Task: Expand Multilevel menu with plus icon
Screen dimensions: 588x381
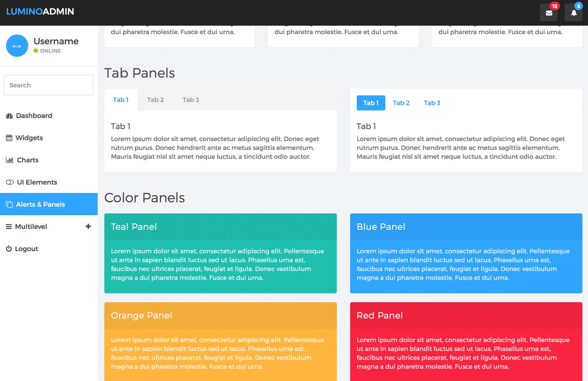Action: tap(88, 227)
